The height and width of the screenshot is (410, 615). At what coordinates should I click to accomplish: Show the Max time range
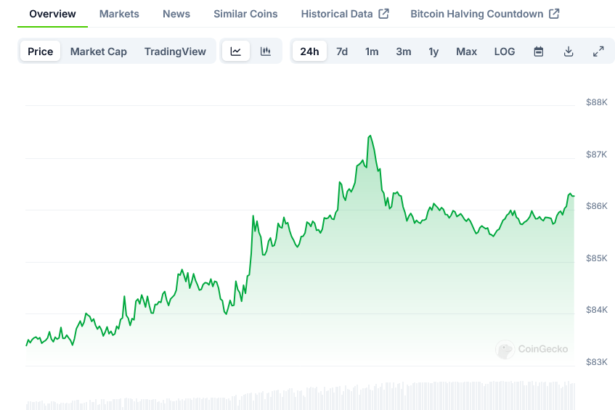[466, 51]
